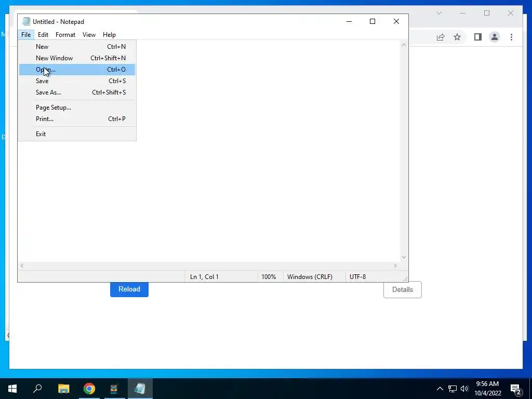Open the File menu in Notepad
This screenshot has width=532, height=399.
tap(26, 35)
